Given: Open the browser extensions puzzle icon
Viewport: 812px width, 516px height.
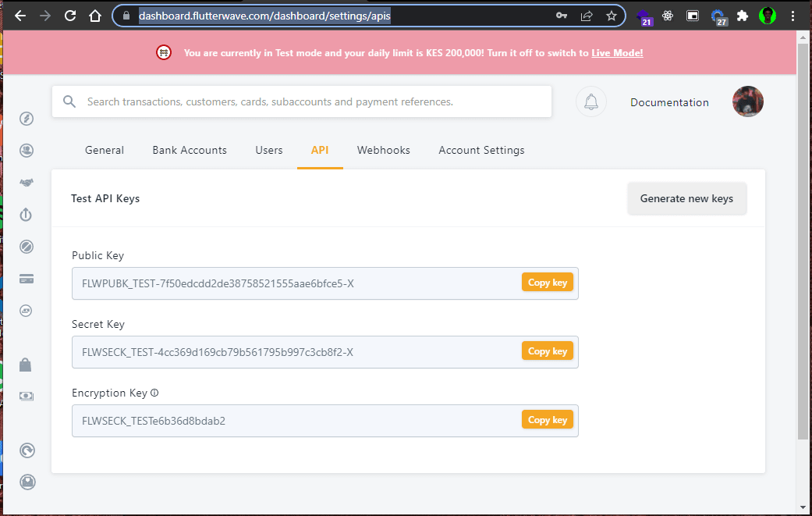Looking at the screenshot, I should click(x=743, y=16).
